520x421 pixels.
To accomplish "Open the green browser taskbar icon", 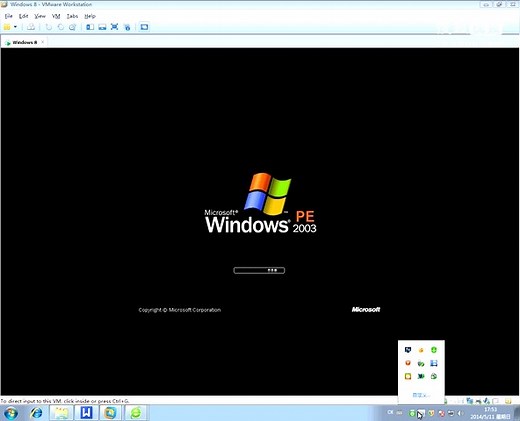I will pos(135,413).
